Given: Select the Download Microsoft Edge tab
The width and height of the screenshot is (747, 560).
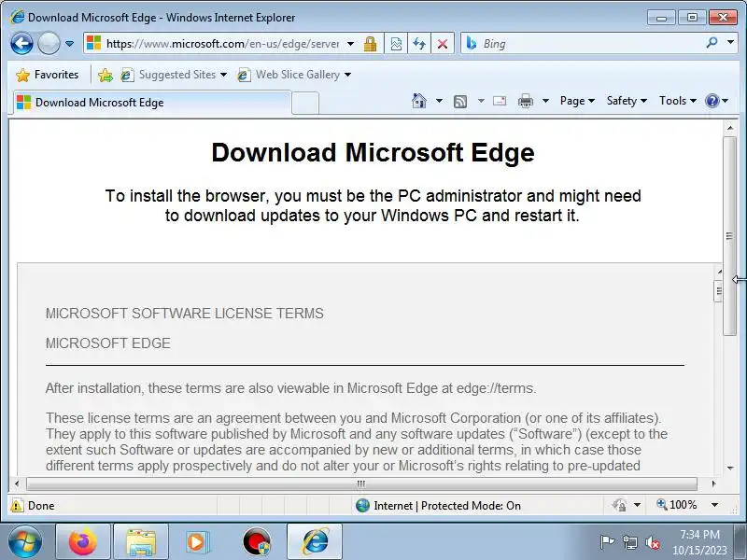Looking at the screenshot, I should pos(151,103).
